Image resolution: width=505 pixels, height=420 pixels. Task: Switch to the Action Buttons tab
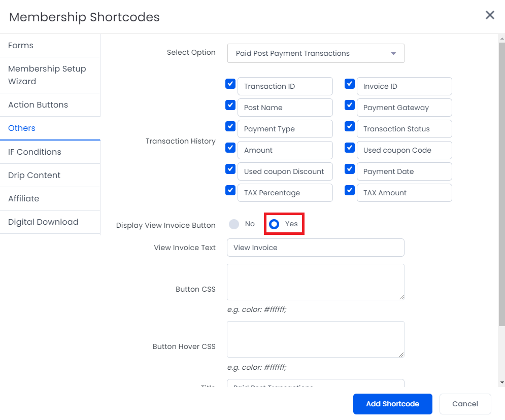[x=50, y=104]
